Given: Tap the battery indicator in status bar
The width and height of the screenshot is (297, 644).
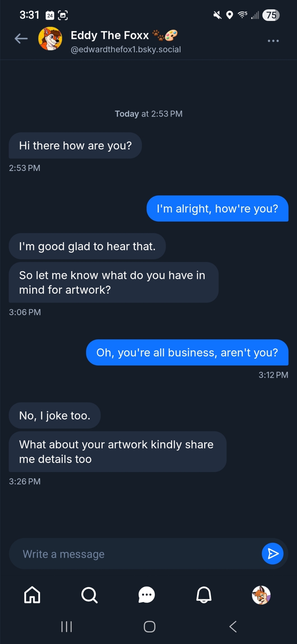Looking at the screenshot, I should point(271,15).
